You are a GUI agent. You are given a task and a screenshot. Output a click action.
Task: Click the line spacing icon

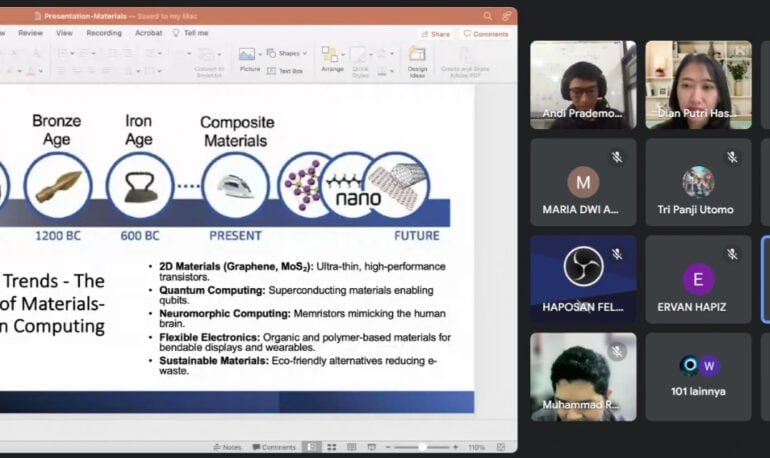click(x=150, y=53)
